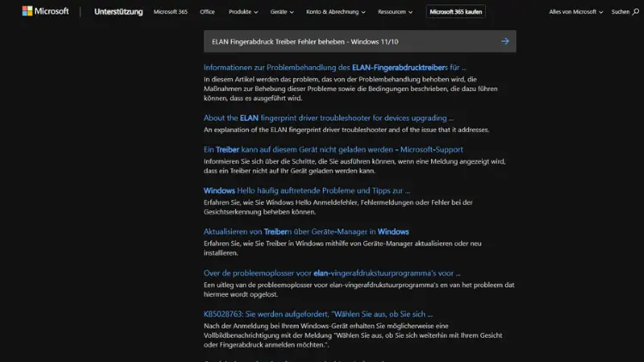Expand the Produkte dropdown menu
The image size is (644, 362).
(x=242, y=13)
